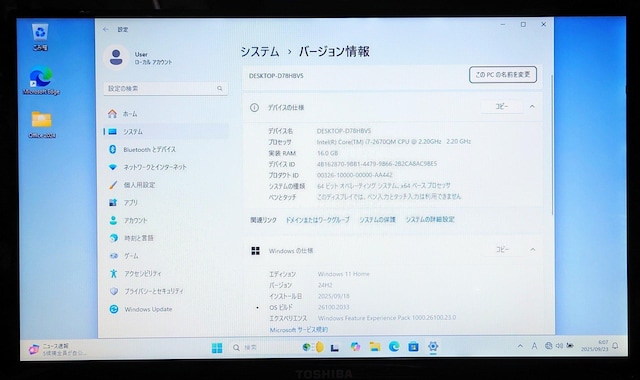
Task: Focus the 設定の検索 search field
Action: [x=166, y=89]
